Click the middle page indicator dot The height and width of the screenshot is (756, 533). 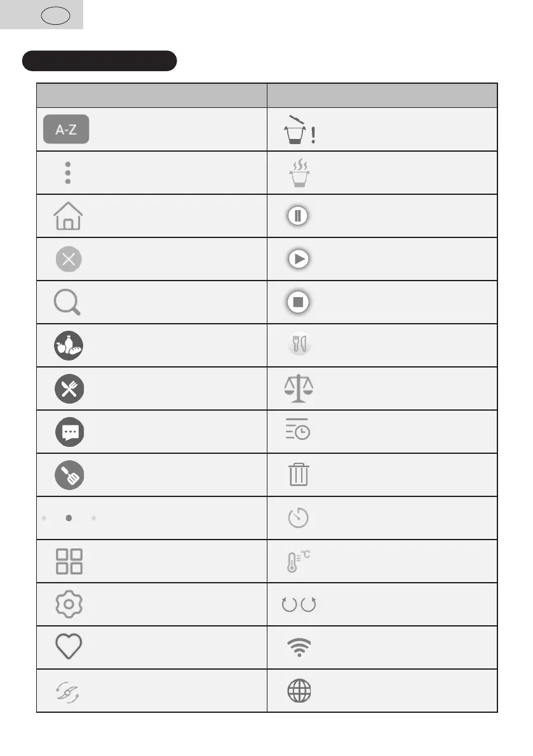click(69, 518)
